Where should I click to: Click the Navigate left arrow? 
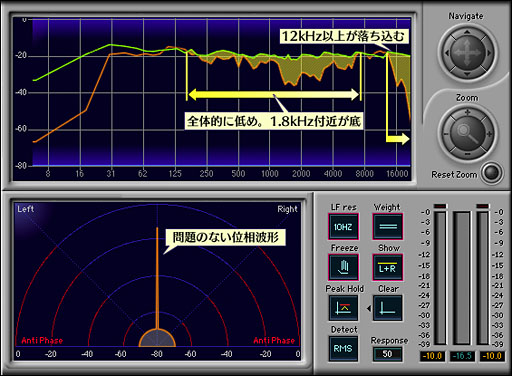(x=447, y=53)
